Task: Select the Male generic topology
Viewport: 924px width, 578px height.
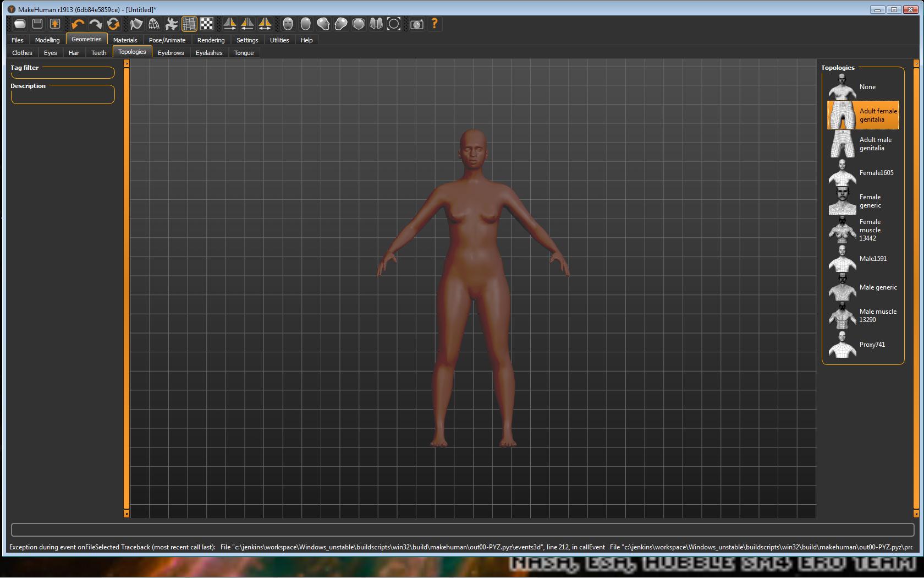Action: 863,287
